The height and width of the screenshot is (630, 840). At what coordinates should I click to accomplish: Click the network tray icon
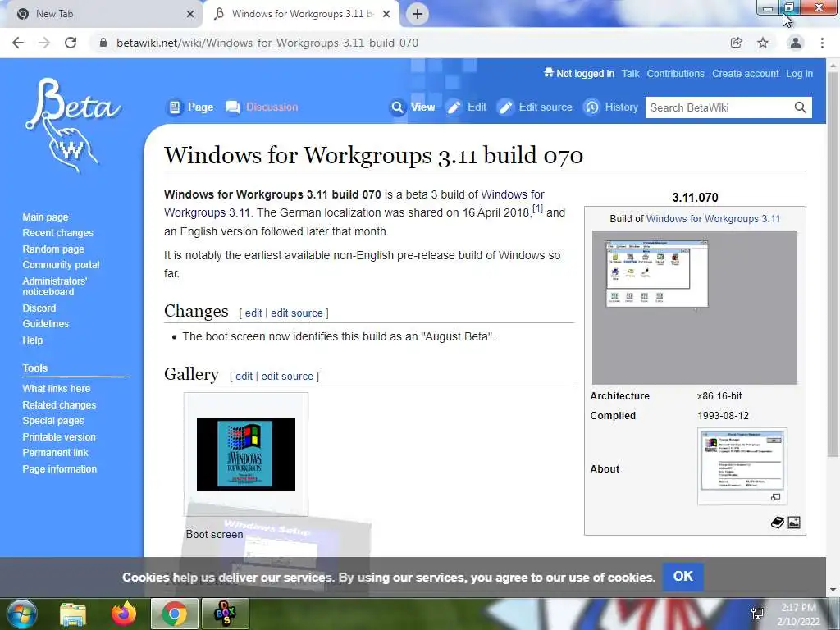pyautogui.click(x=757, y=614)
